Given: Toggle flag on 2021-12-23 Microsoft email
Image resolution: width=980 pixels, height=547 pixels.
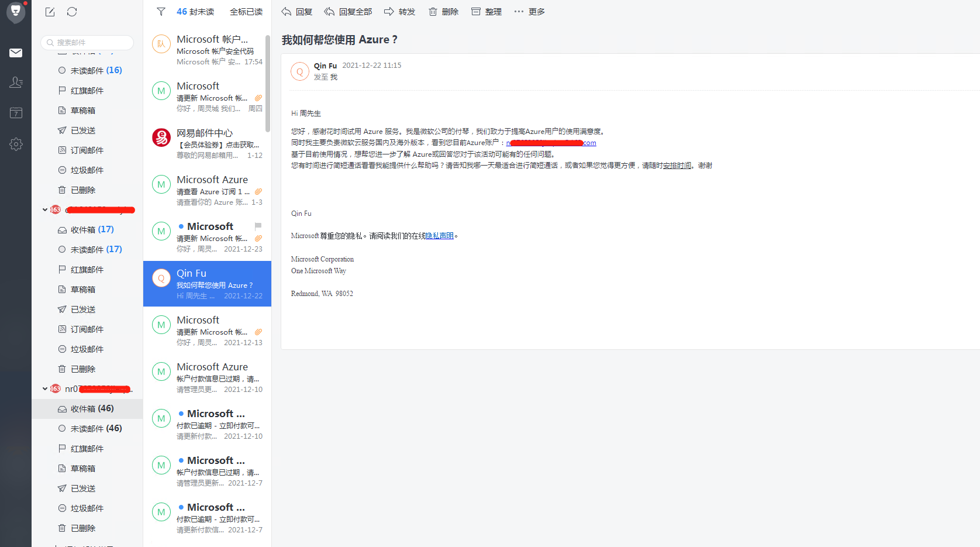Looking at the screenshot, I should pos(258,226).
